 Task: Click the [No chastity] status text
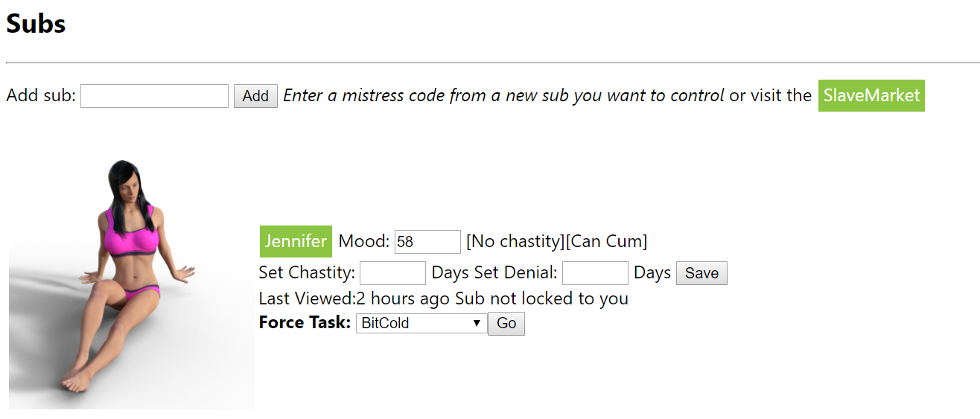coord(515,241)
